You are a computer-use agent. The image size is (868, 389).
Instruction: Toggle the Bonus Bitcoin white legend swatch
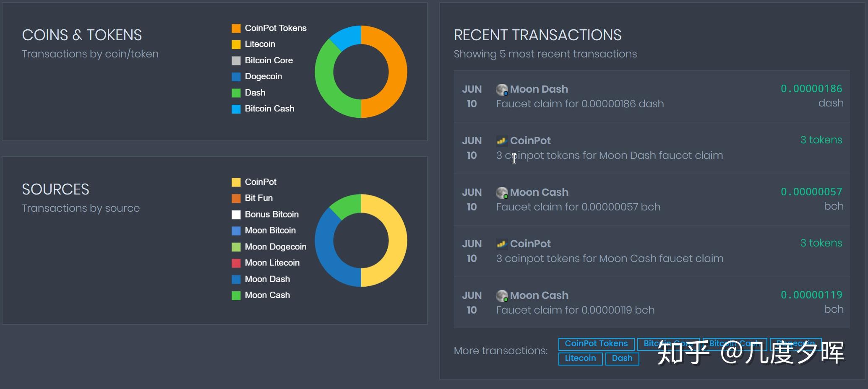pos(236,215)
